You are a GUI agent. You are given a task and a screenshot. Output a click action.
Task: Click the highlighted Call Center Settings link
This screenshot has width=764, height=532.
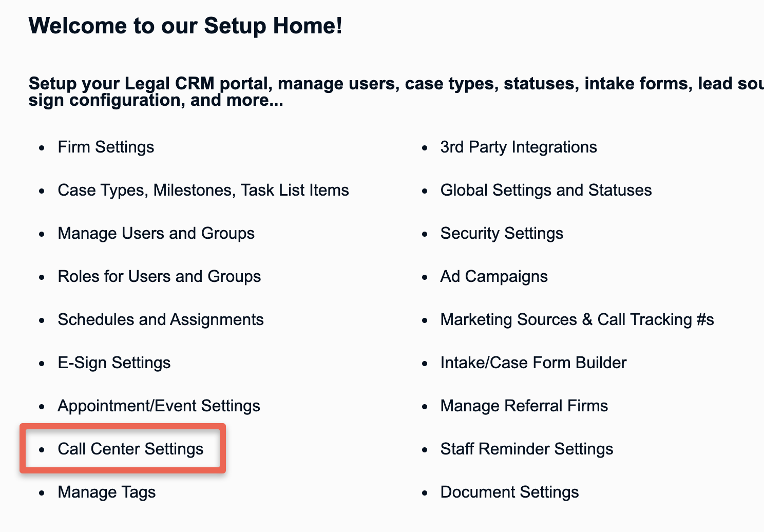coord(130,449)
